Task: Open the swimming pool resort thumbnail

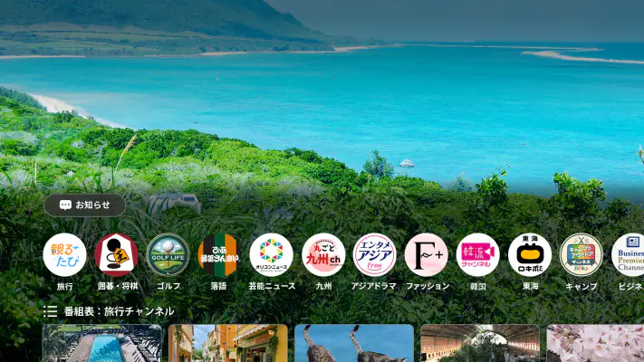Action: click(x=102, y=343)
